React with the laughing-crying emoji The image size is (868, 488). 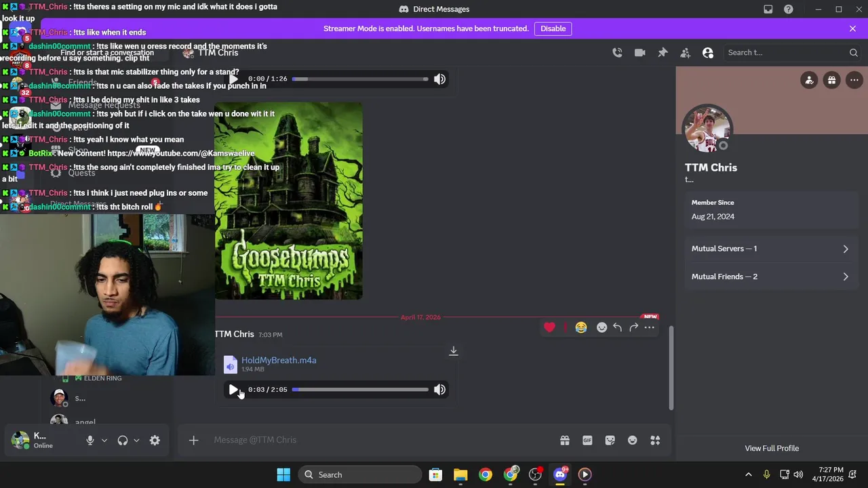point(581,327)
